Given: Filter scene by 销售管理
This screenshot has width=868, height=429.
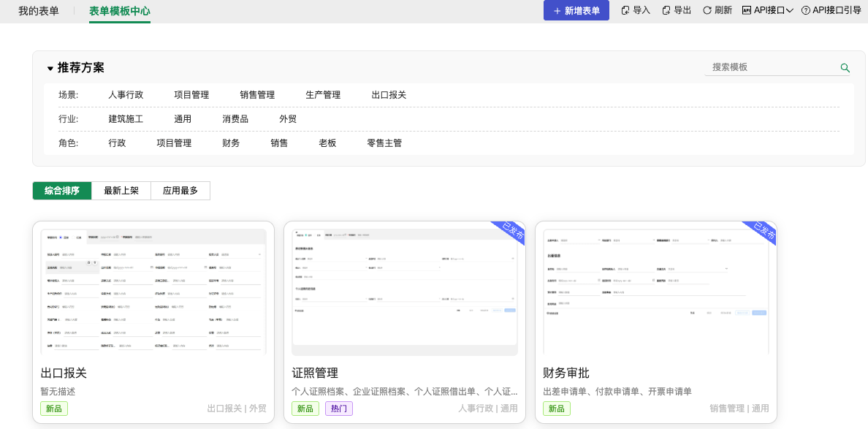Looking at the screenshot, I should pos(257,95).
